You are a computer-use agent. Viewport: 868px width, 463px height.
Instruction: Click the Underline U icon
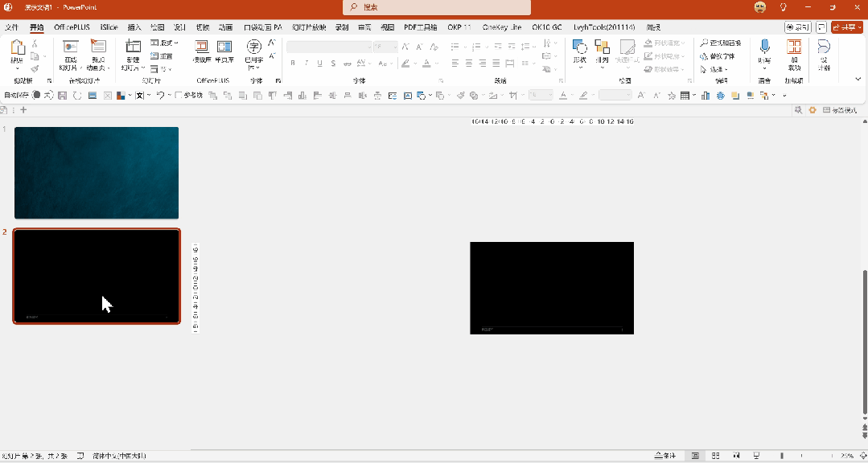(320, 64)
